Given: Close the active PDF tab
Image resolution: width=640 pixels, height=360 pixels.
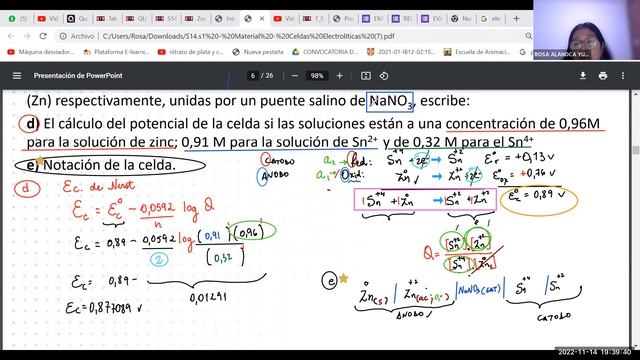Looking at the screenshot, I should pos(262,18).
